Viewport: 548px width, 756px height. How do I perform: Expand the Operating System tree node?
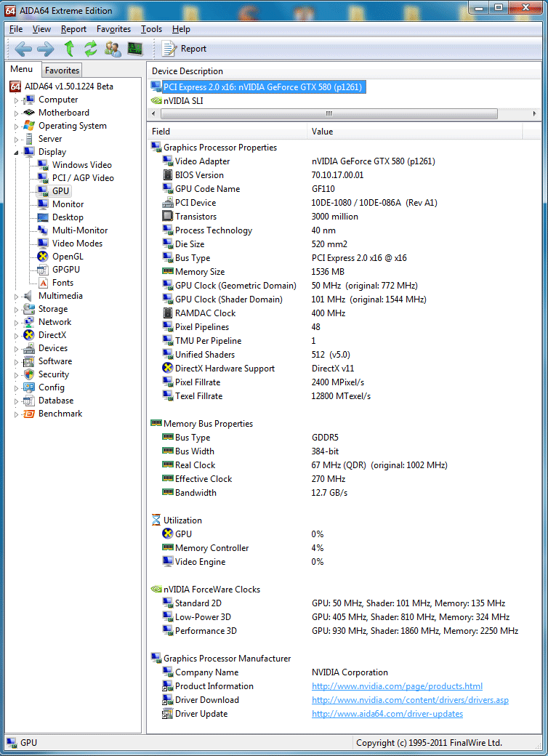pos(16,126)
